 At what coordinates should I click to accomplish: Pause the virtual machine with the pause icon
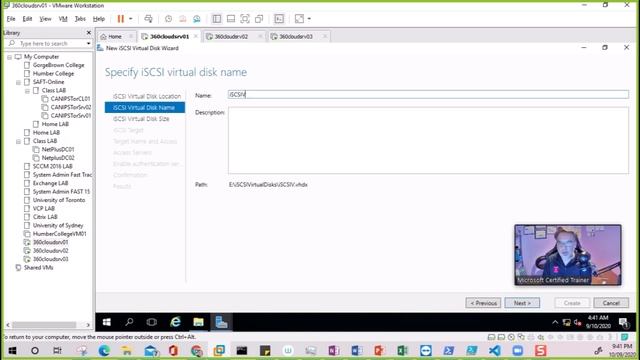coord(120,19)
